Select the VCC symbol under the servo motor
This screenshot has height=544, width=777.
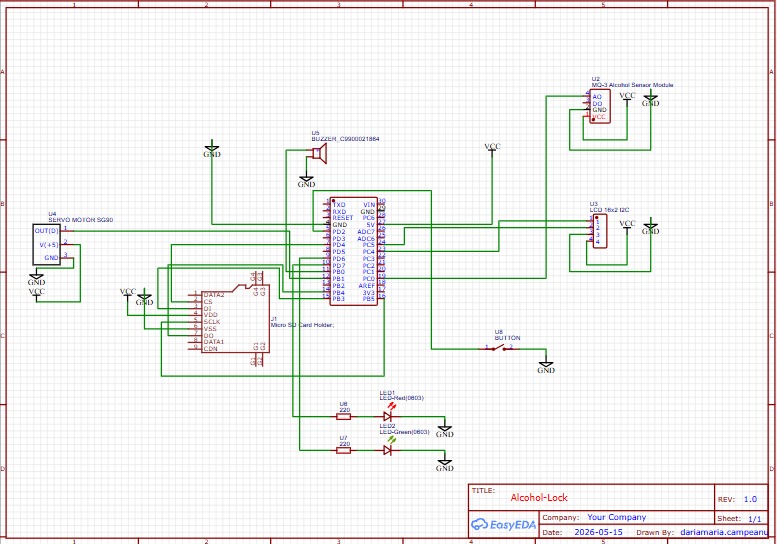36,293
